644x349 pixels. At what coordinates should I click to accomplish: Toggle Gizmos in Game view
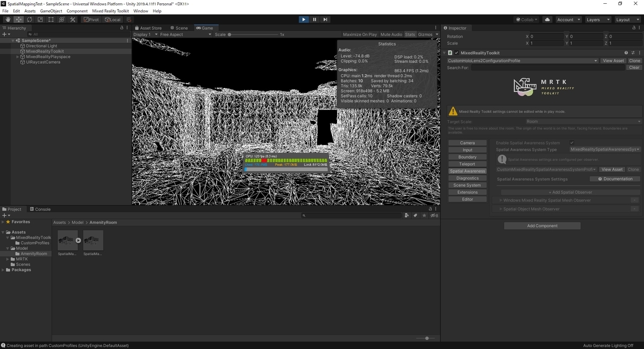425,34
